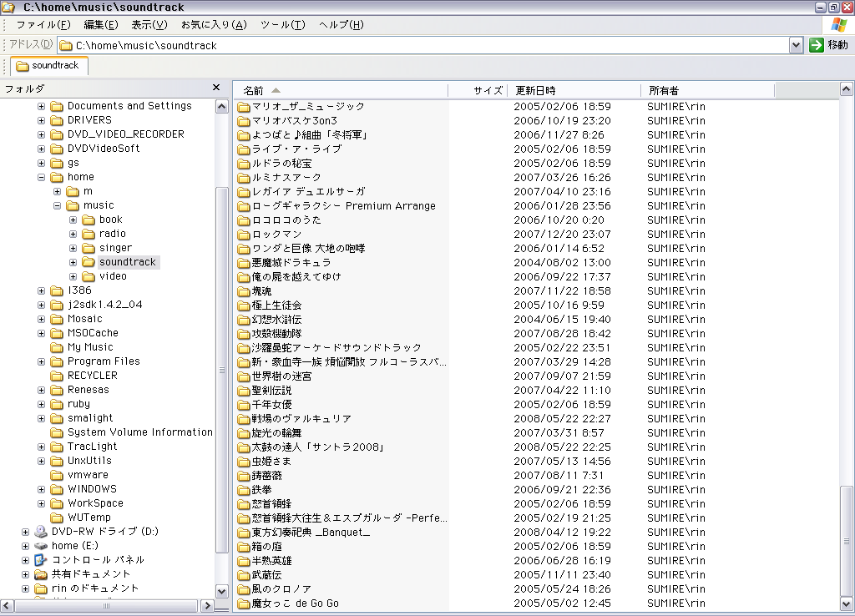Select the video folder in tree
Viewport: 855px width, 616px height.
(113, 276)
